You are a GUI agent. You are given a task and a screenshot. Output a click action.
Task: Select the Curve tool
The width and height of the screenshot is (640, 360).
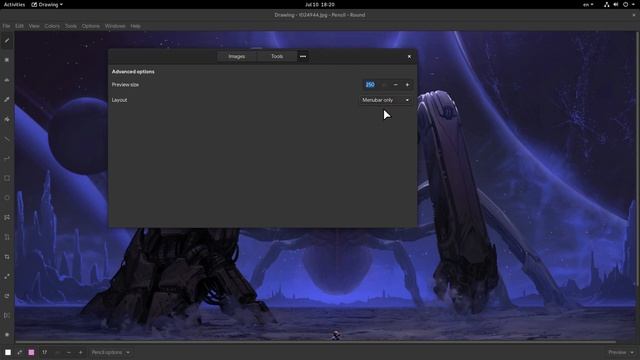pyautogui.click(x=7, y=158)
